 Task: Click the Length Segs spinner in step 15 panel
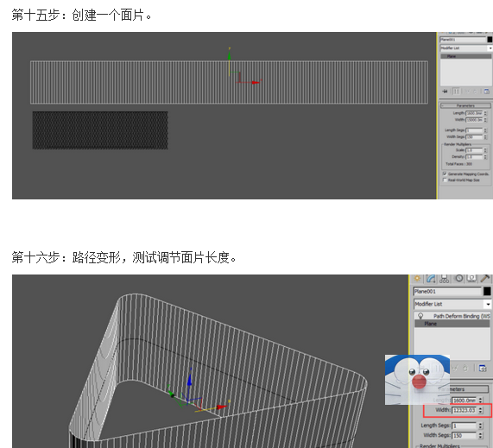pos(485,130)
